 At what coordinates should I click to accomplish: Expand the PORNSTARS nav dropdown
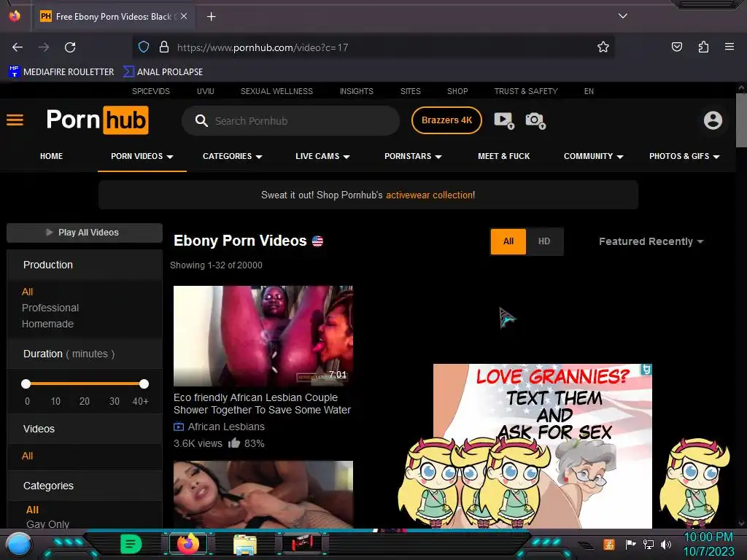pyautogui.click(x=413, y=156)
